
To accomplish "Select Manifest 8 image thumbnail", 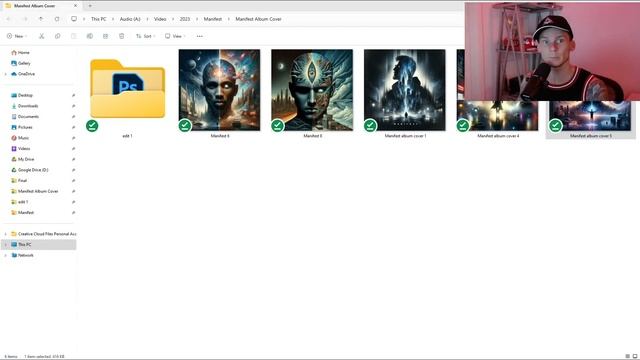I will (312, 90).
